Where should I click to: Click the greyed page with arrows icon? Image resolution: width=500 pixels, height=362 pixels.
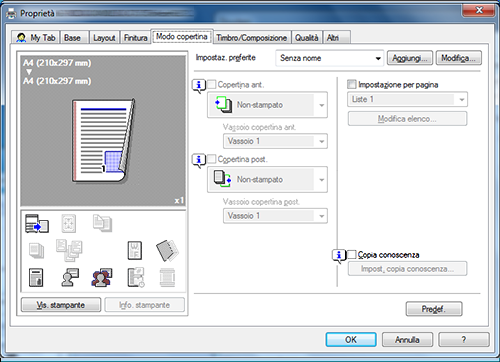[x=69, y=223]
